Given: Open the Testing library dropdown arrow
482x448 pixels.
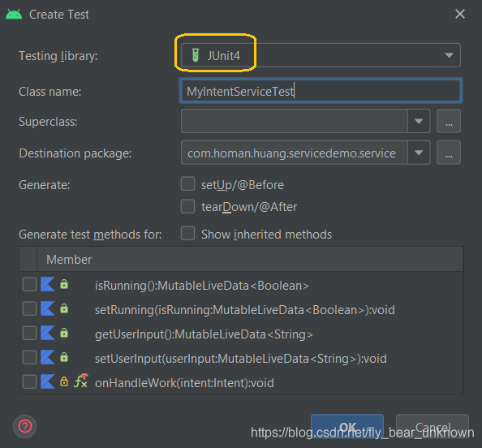Looking at the screenshot, I should click(449, 55).
